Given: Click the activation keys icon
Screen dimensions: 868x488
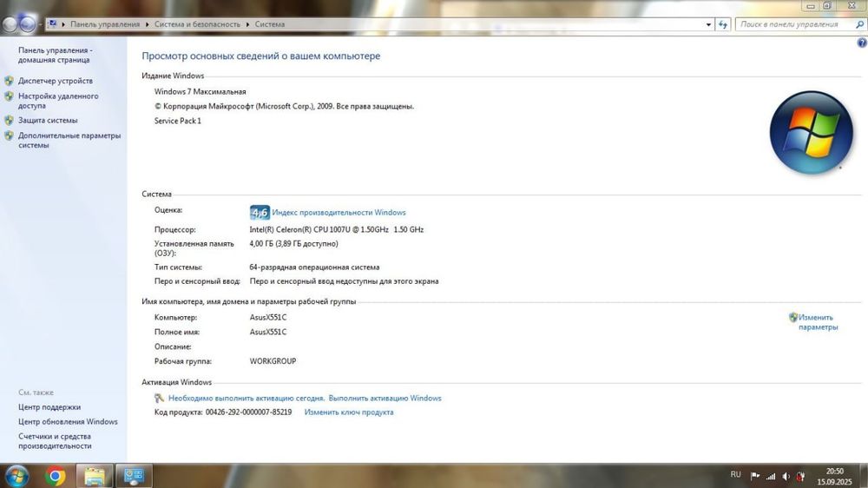Looking at the screenshot, I should point(160,399).
